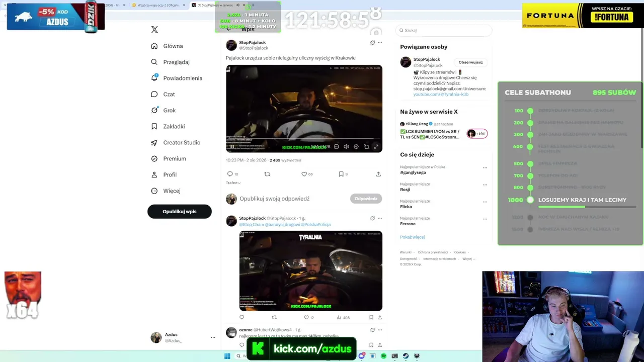Open the main post's three-dot menu
Image resolution: width=644 pixels, height=362 pixels.
(x=380, y=43)
